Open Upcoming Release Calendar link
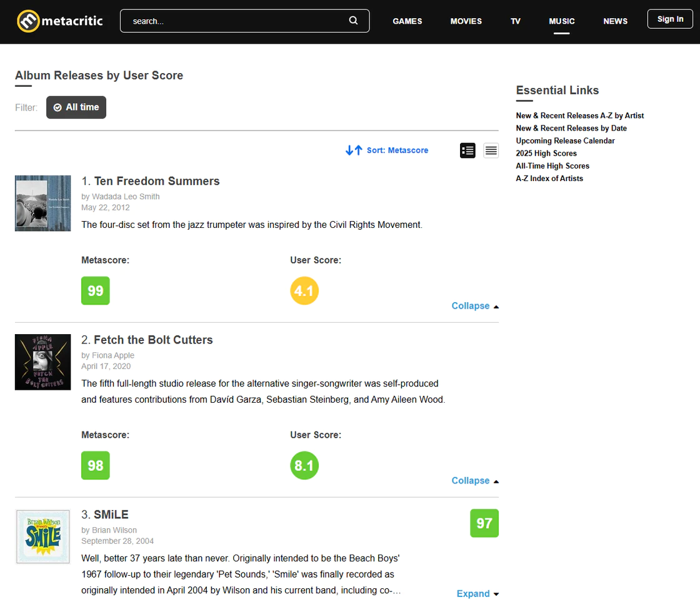The width and height of the screenshot is (700, 602). click(x=565, y=141)
